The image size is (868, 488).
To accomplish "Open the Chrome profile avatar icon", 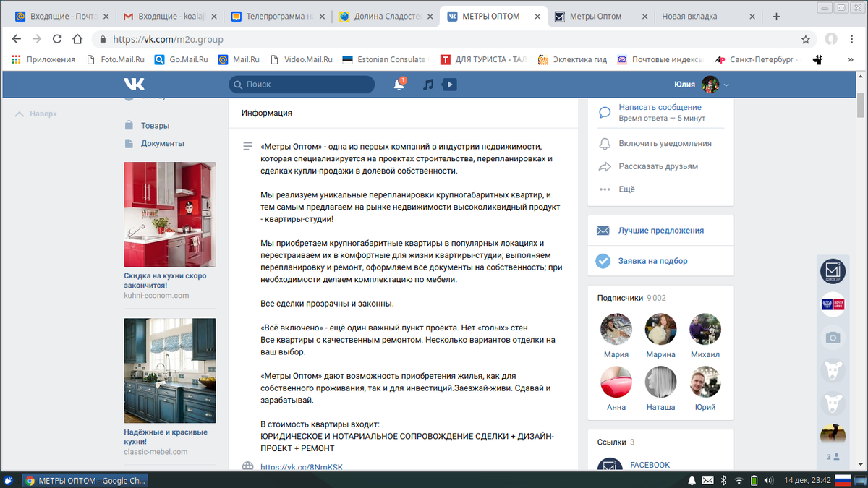I will click(832, 39).
